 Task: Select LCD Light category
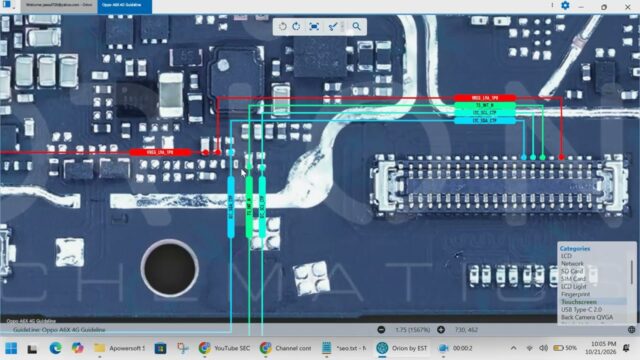573,287
